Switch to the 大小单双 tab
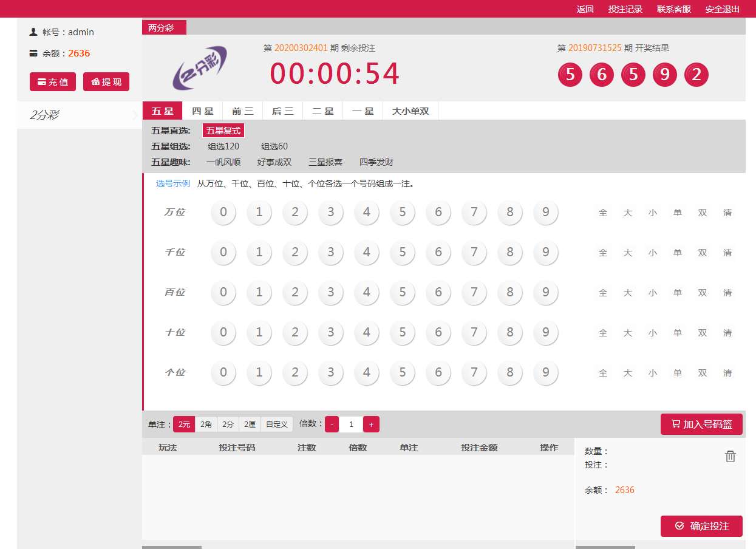The height and width of the screenshot is (549, 756). [410, 111]
